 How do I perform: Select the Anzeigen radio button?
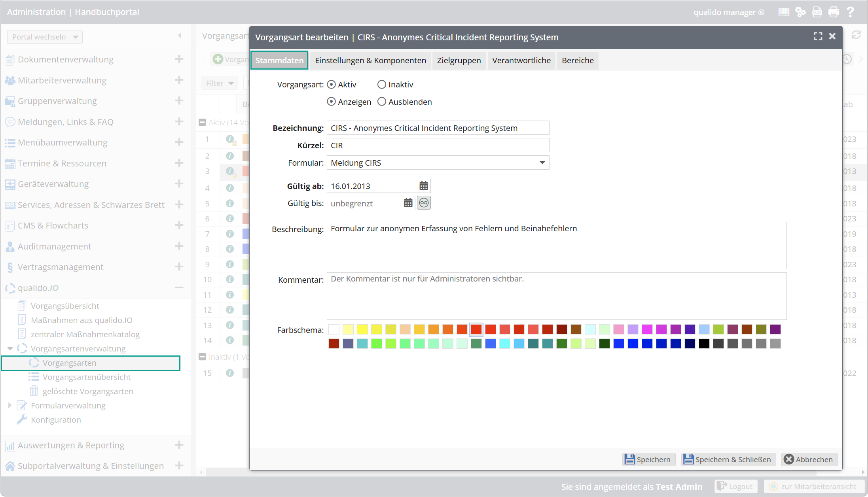coord(332,102)
